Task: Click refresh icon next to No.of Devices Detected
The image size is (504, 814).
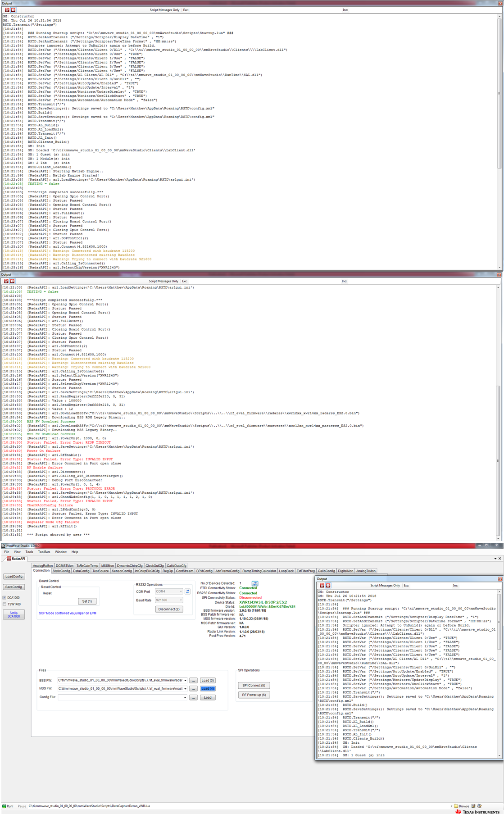Action: pyautogui.click(x=255, y=583)
